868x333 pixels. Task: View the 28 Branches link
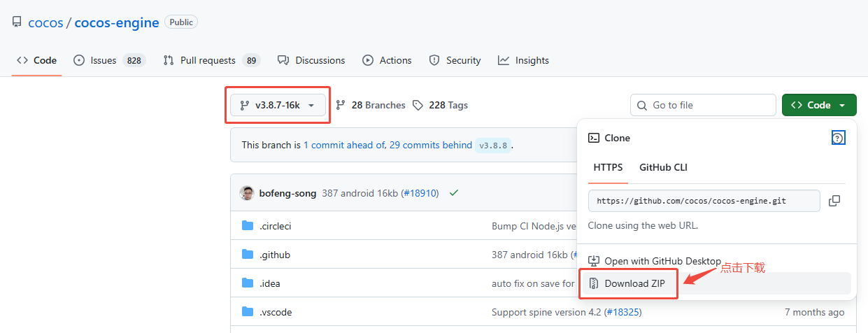pyautogui.click(x=371, y=105)
